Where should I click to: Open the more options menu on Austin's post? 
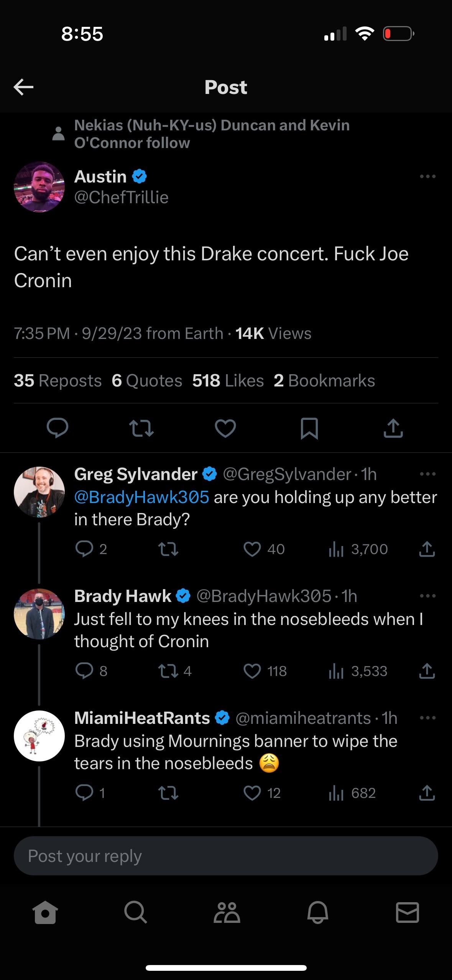427,177
